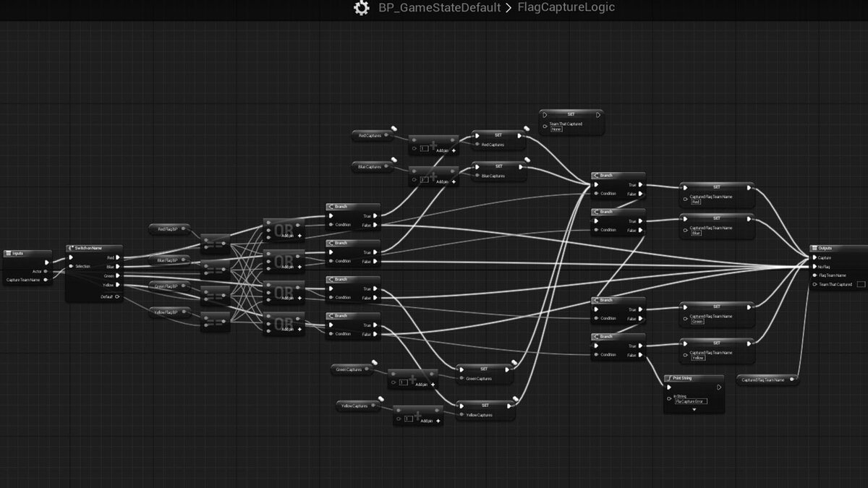The height and width of the screenshot is (488, 868).
Task: Click the Red exec pin on Switch on Name
Action: click(x=119, y=257)
